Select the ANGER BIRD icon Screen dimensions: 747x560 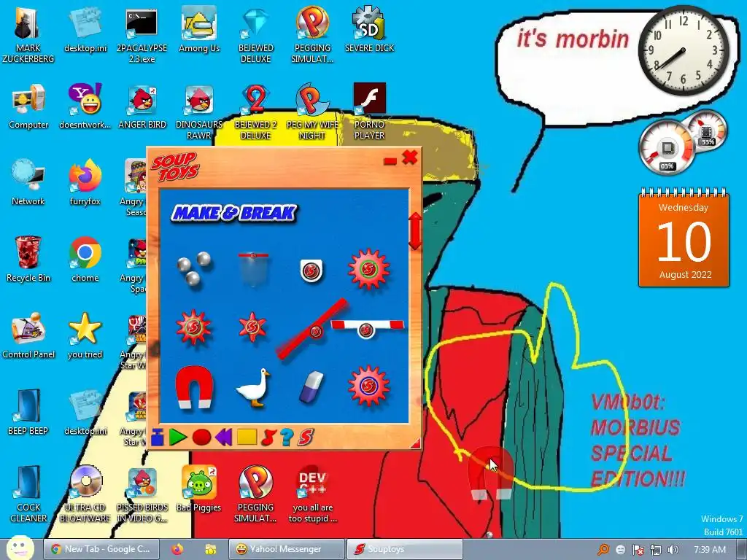coord(142,106)
